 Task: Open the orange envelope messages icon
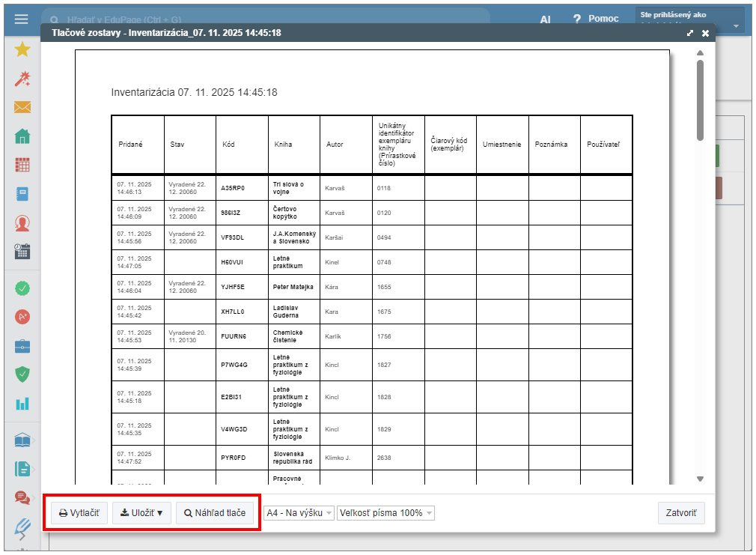[22, 107]
